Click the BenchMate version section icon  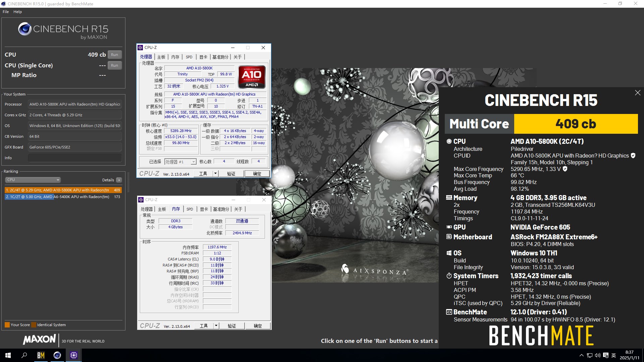tap(449, 312)
